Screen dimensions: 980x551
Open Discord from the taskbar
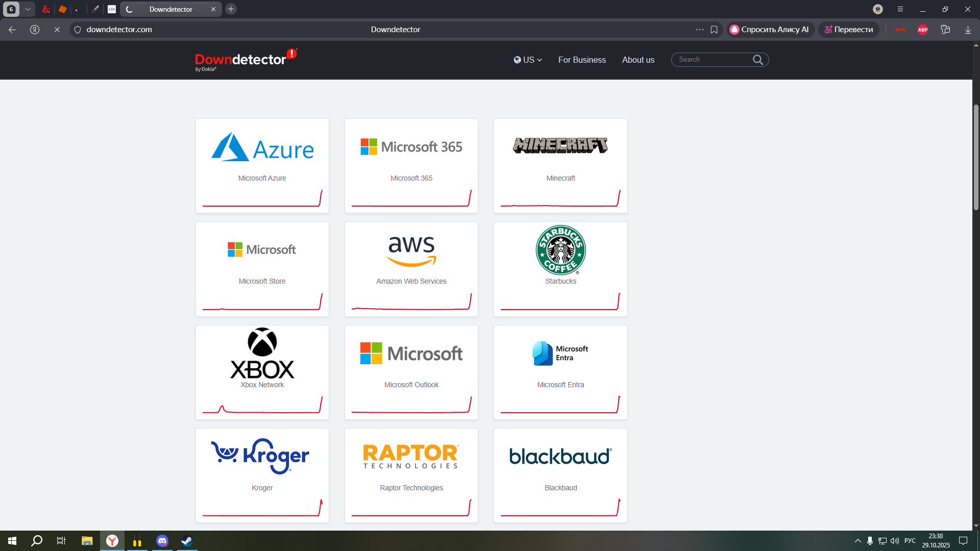click(x=162, y=541)
